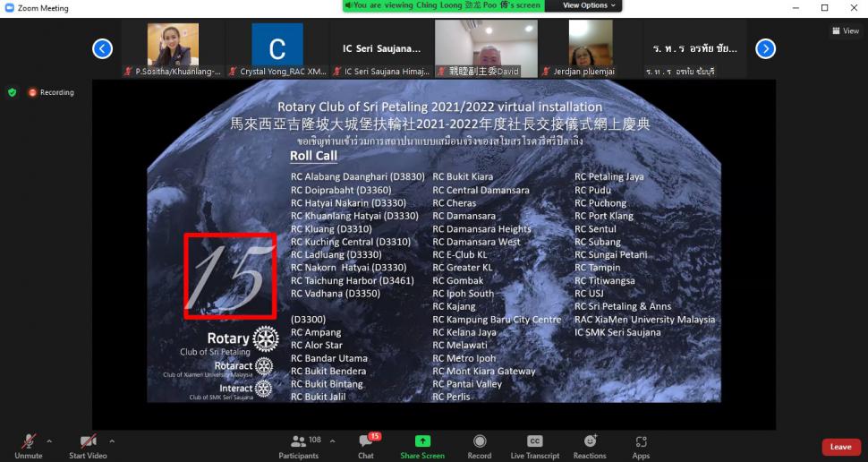Click the Record button
This screenshot has height=462, width=868.
(480, 446)
